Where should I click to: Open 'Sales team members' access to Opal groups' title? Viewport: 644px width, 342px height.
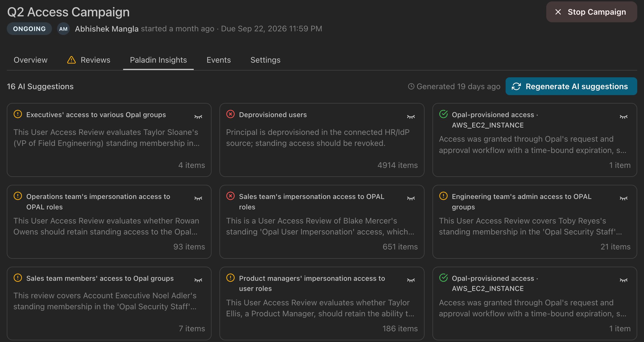point(100,278)
